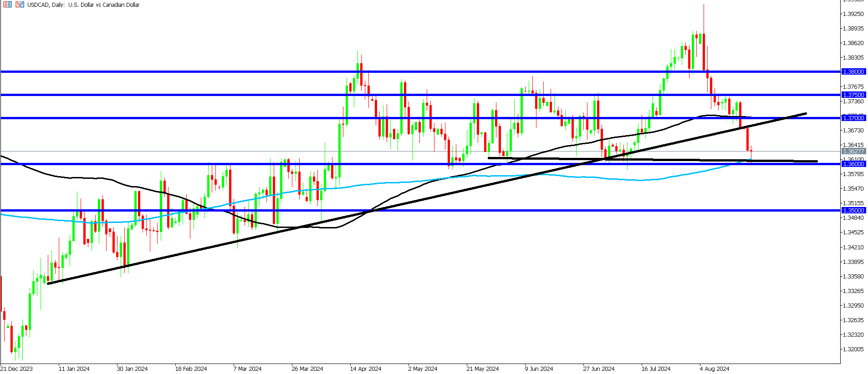
Task: Click the 1.32005 price scale value
Action: pyautogui.click(x=853, y=349)
